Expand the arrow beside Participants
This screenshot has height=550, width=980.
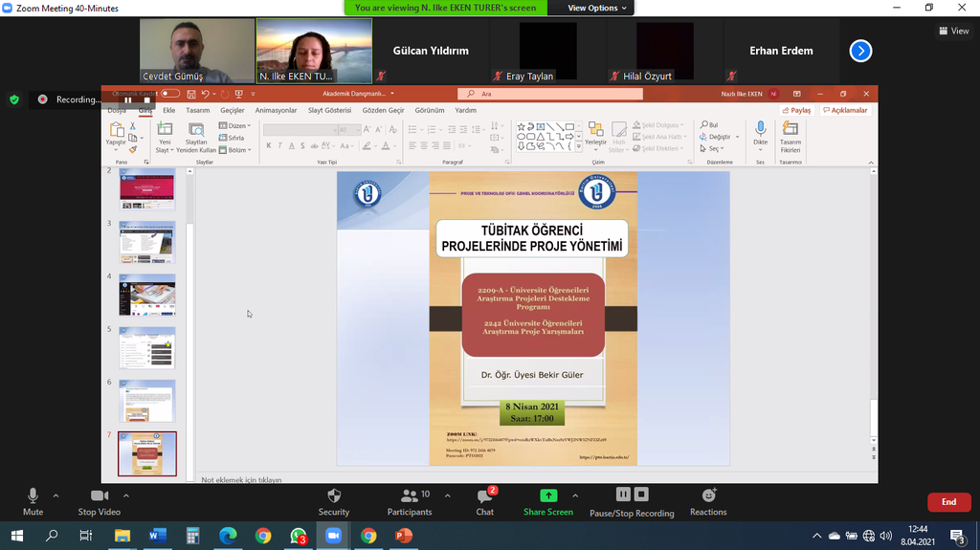(448, 495)
